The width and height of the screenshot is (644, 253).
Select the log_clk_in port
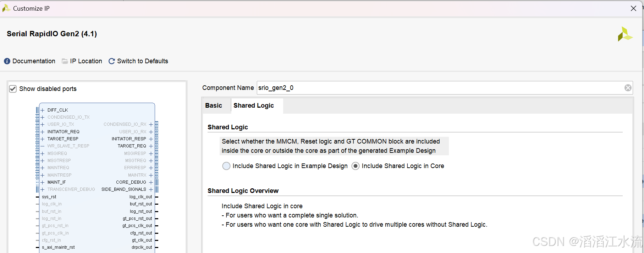[x=52, y=204]
